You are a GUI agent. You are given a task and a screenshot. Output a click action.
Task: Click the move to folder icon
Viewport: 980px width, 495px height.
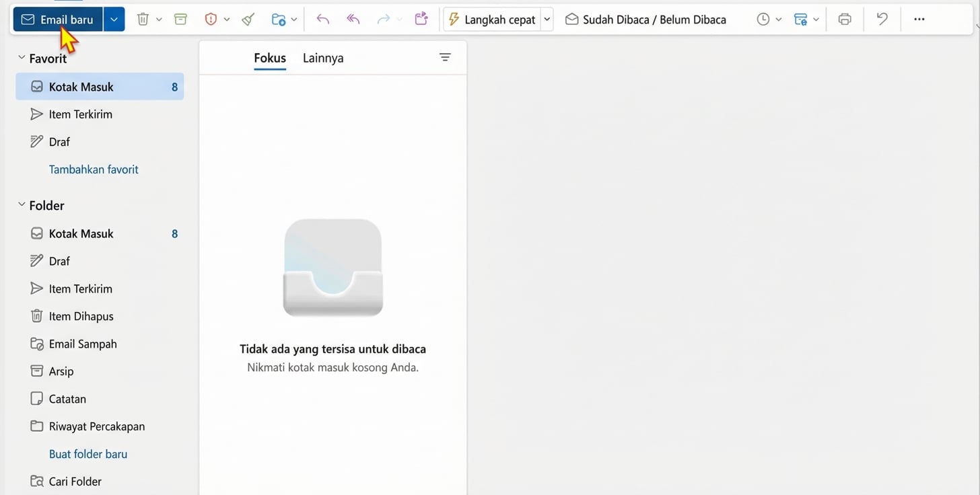[x=279, y=20]
